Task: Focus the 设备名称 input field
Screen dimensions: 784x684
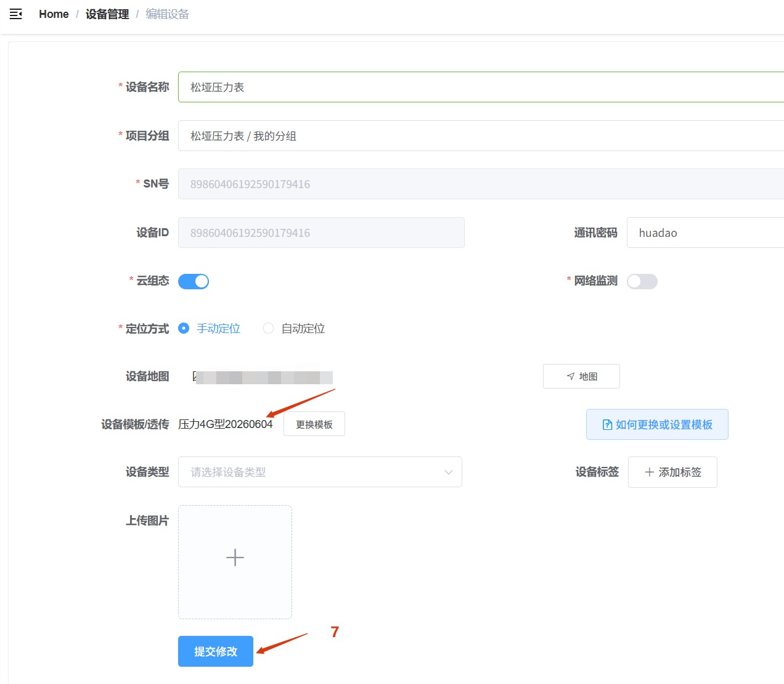Action: [481, 87]
